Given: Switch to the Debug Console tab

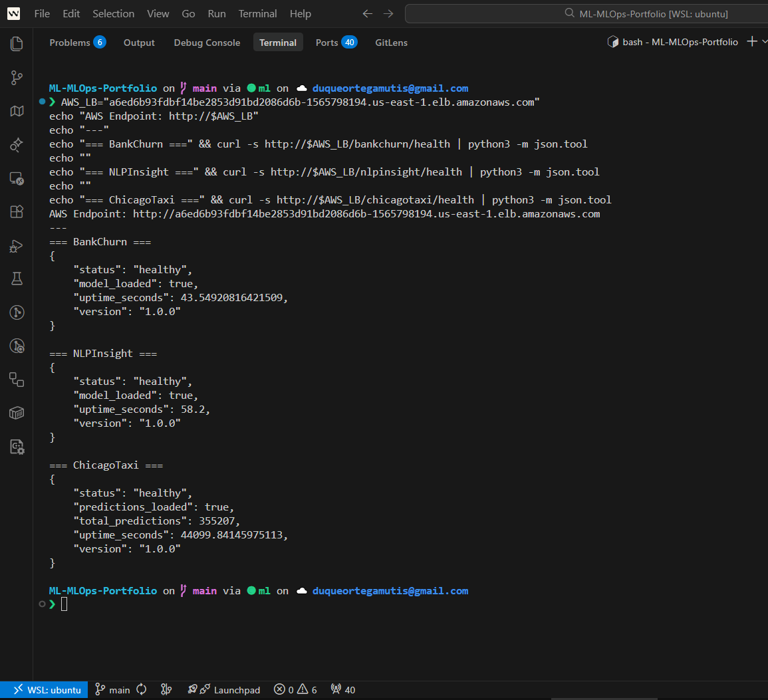Looking at the screenshot, I should point(207,43).
